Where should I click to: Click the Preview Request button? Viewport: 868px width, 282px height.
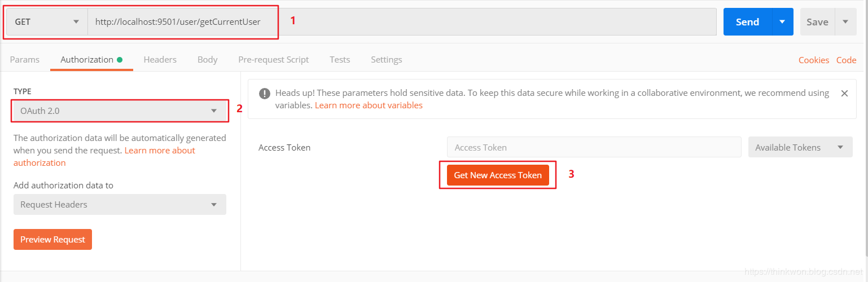[52, 240]
